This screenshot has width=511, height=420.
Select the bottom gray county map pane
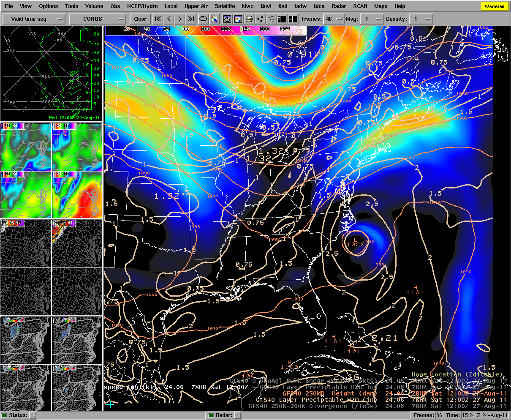(51, 363)
